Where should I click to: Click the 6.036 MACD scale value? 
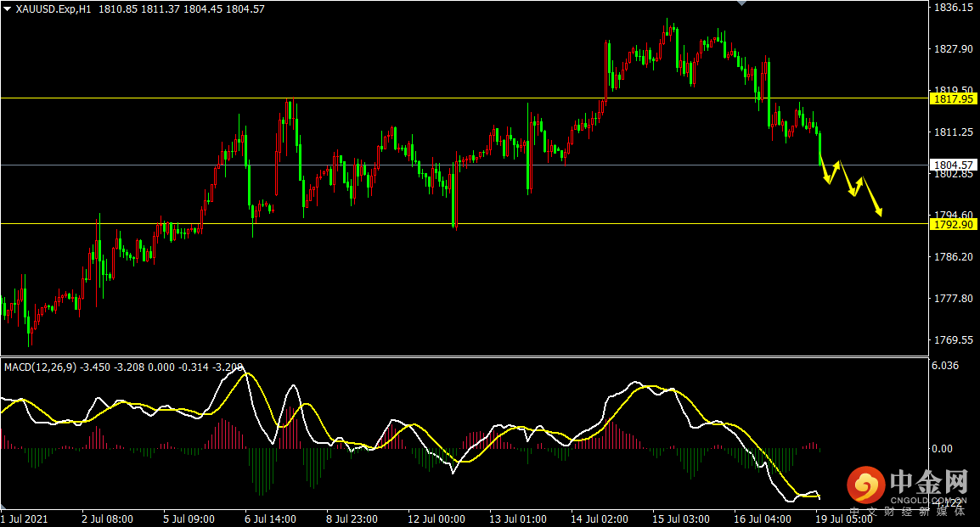click(945, 366)
